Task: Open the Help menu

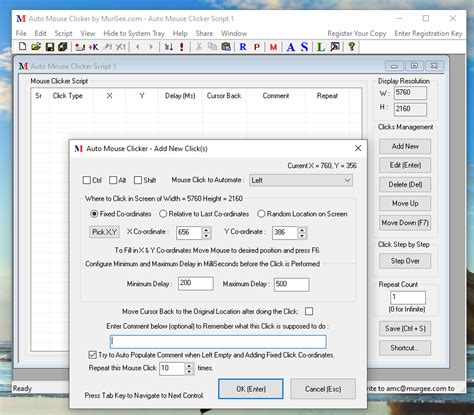Action: point(180,33)
